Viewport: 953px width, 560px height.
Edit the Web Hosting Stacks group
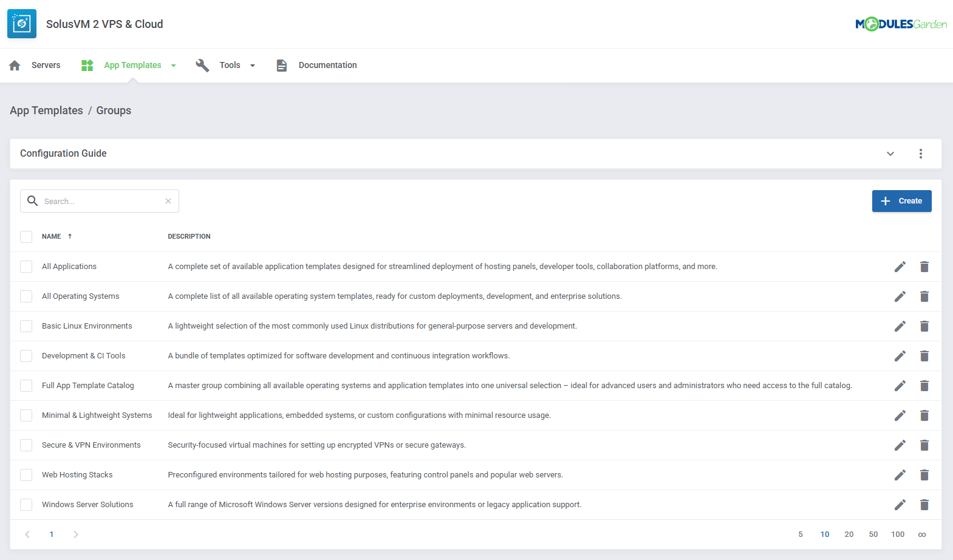pyautogui.click(x=900, y=475)
